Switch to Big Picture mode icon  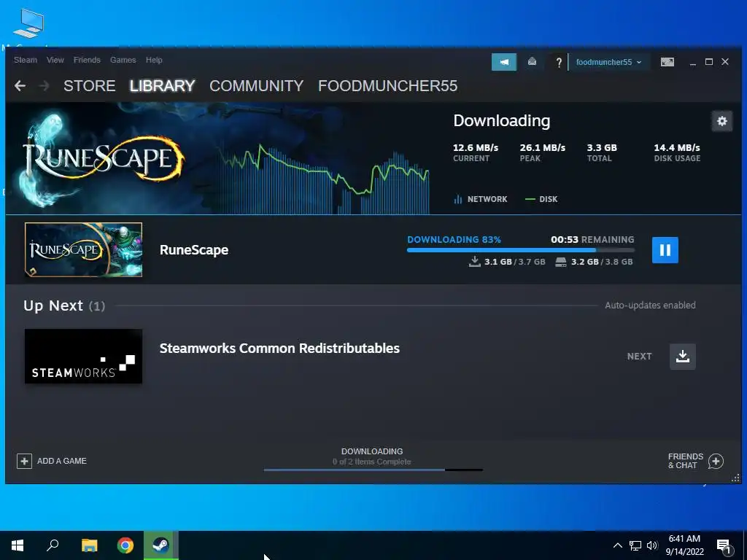coord(667,62)
